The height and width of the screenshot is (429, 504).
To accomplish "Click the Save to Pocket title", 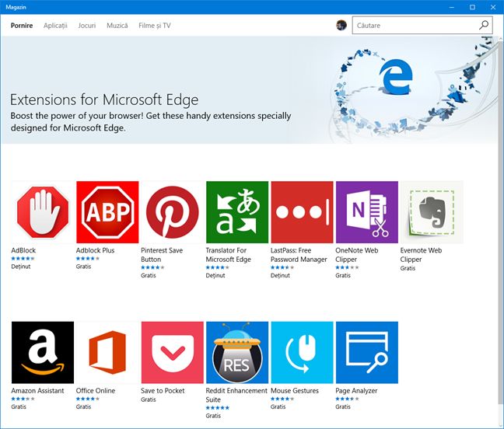I will coord(163,391).
